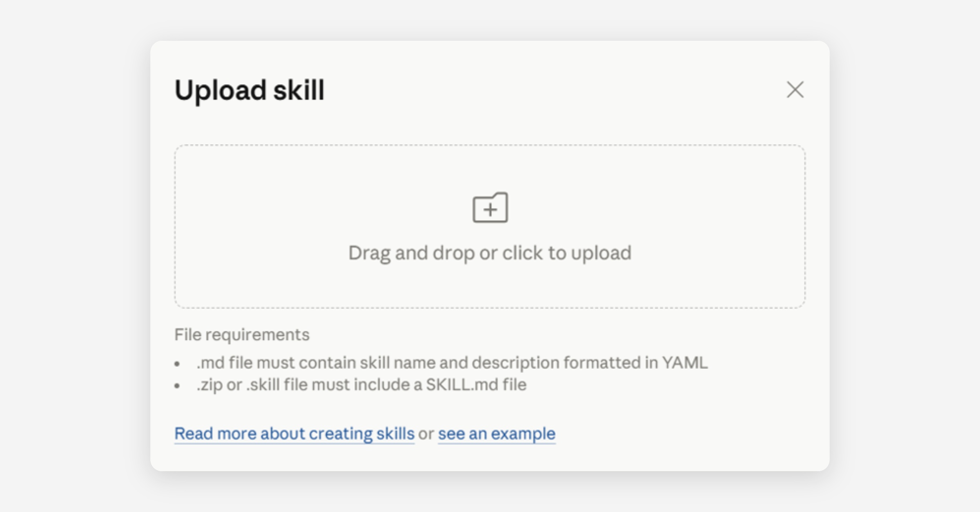Click the .zip or .skill requirement line
The width and height of the screenshot is (980, 512).
pyautogui.click(x=361, y=385)
